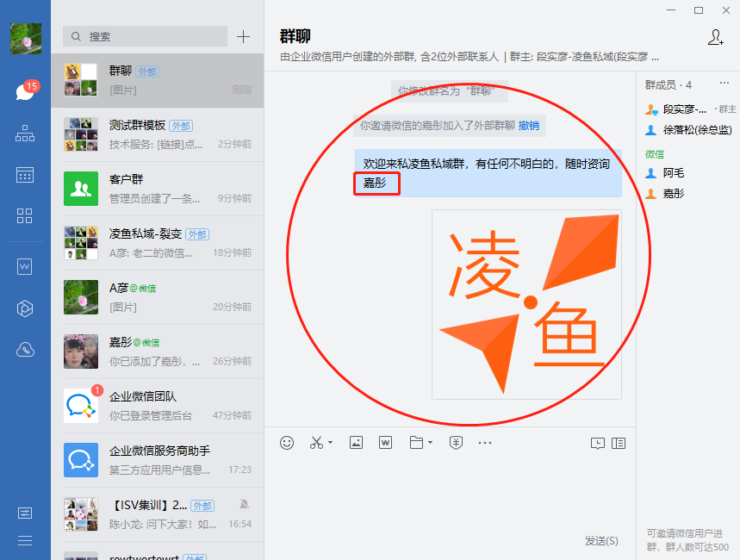The image size is (740, 560).
Task: Open the Messages tab with unread badge
Action: point(25,91)
